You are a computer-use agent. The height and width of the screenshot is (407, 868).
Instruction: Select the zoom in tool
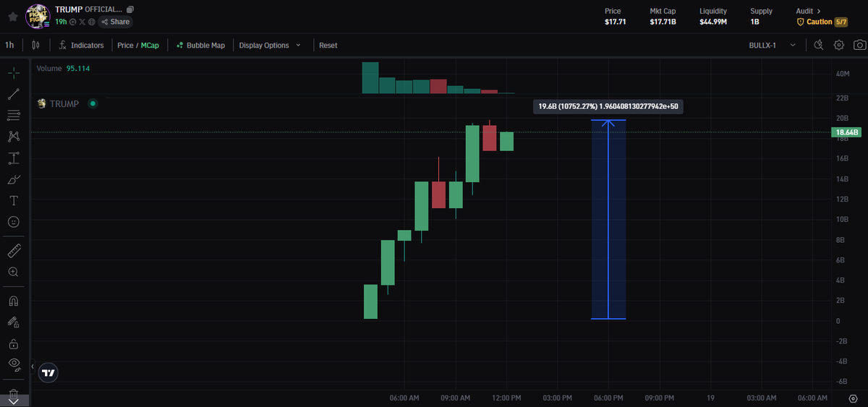14,272
